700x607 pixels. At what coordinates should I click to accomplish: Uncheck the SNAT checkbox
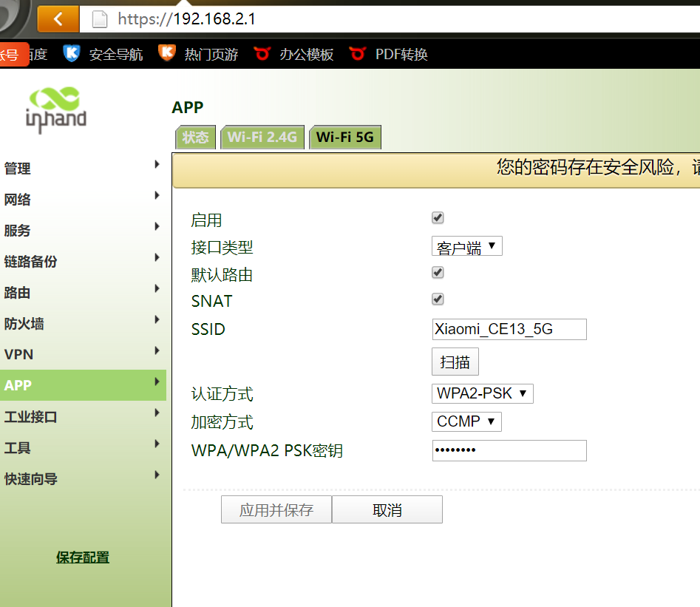[x=437, y=299]
